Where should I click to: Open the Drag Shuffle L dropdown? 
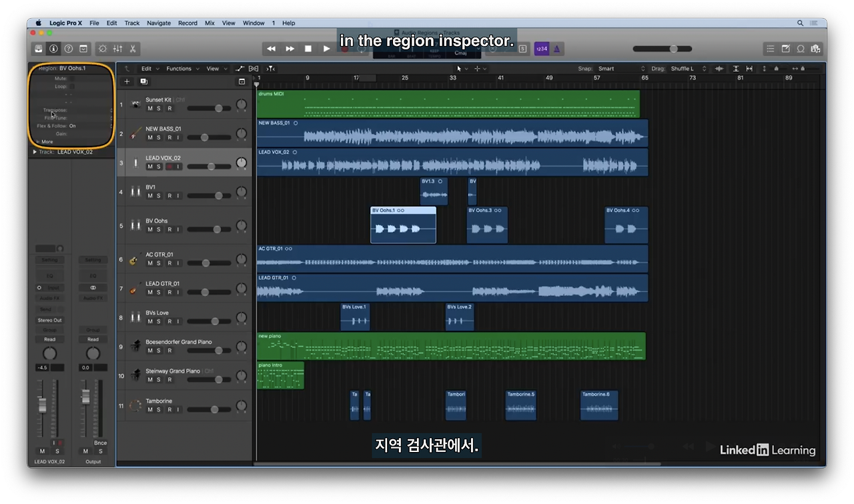[x=689, y=69]
